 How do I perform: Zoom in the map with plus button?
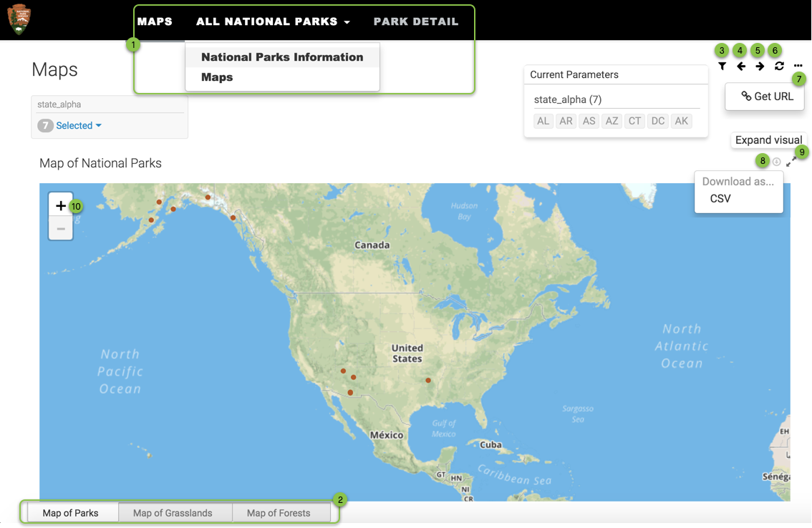[x=61, y=206]
